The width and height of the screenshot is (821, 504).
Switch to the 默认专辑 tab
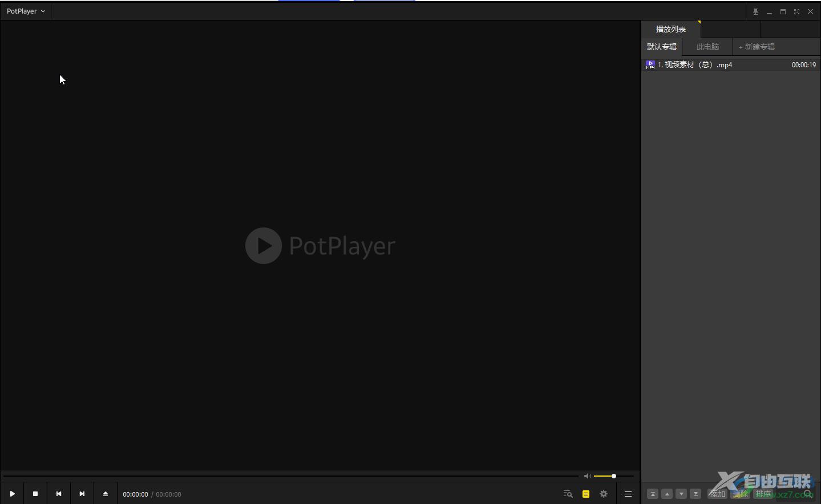click(x=662, y=47)
